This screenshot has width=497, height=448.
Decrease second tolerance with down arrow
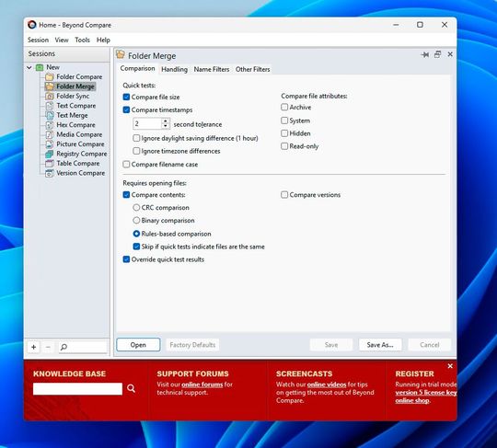click(166, 126)
